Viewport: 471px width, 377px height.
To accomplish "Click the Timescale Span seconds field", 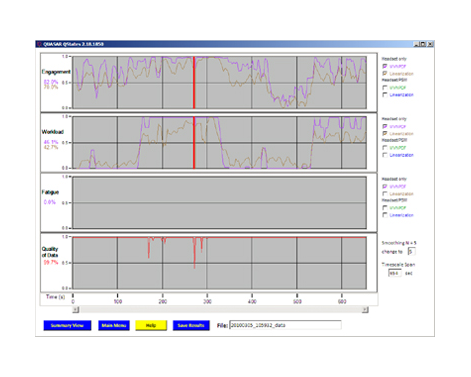I will (395, 273).
